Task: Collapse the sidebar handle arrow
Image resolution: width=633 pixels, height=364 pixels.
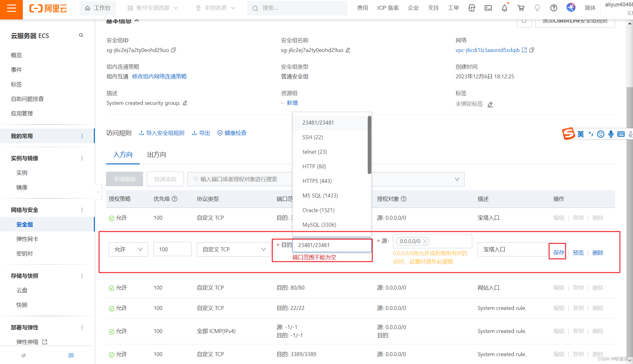Action: (98, 192)
